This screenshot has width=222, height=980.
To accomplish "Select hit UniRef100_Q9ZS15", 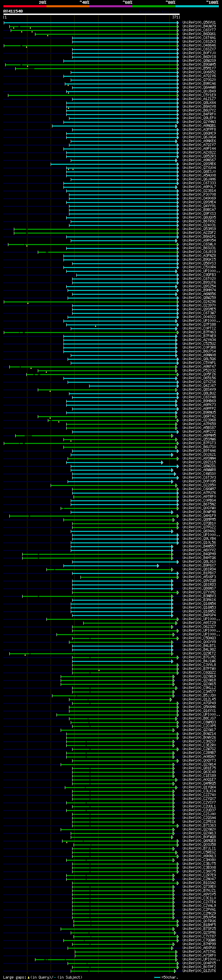I will click(199, 463).
